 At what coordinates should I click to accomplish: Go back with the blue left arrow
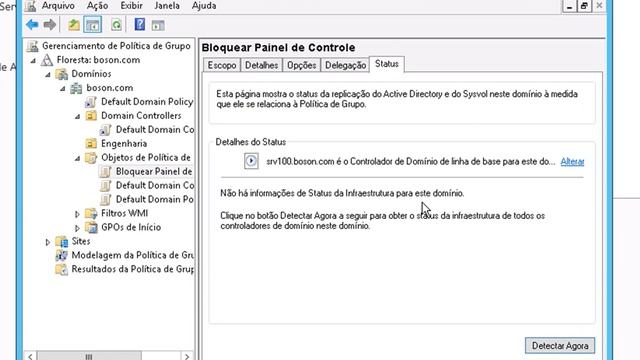click(32, 25)
